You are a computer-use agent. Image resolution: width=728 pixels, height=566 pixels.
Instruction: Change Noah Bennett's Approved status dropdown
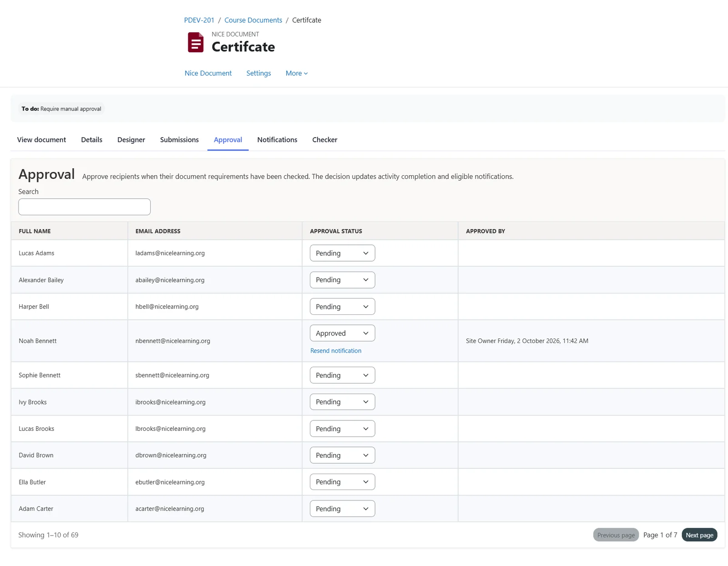pyautogui.click(x=342, y=333)
